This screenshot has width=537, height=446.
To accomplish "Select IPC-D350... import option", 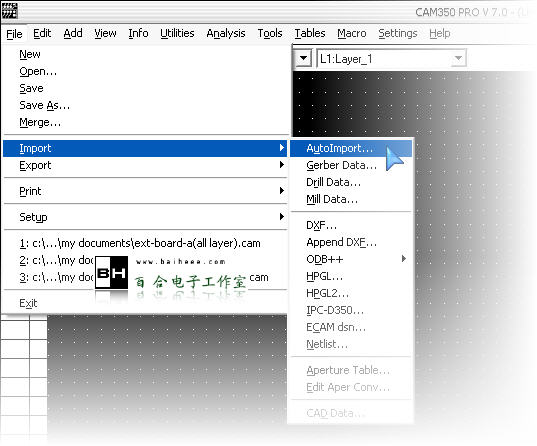I will pyautogui.click(x=351, y=310).
